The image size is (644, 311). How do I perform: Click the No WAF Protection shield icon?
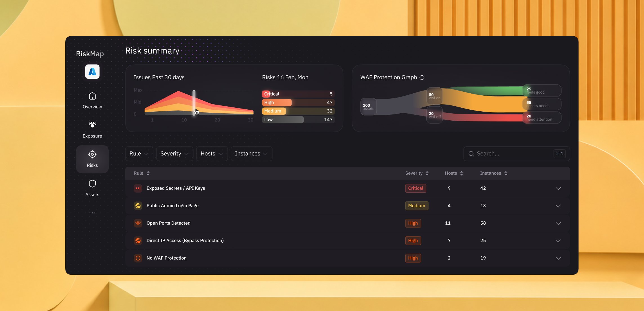[x=138, y=258]
